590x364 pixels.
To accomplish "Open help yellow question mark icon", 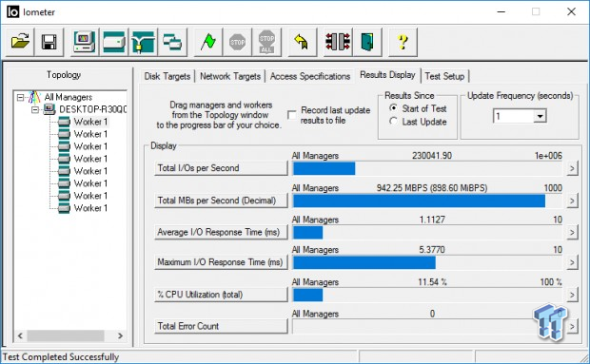I will 403,42.
